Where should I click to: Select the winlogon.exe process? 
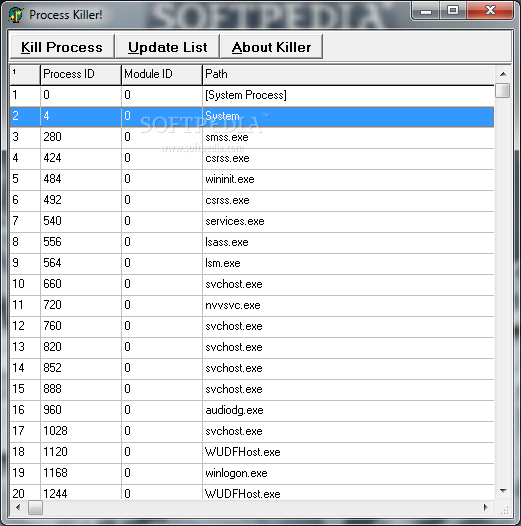(x=252, y=473)
